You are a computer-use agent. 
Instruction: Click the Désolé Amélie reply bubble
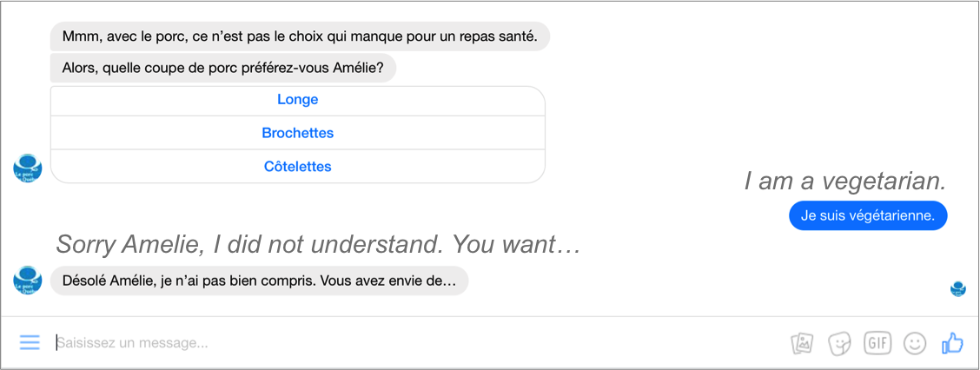pyautogui.click(x=259, y=281)
